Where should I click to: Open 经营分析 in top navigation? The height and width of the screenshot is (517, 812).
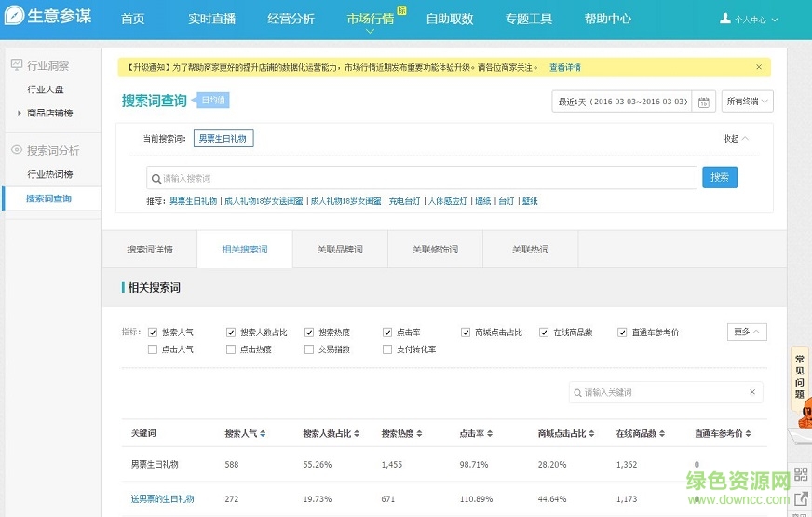coord(291,19)
